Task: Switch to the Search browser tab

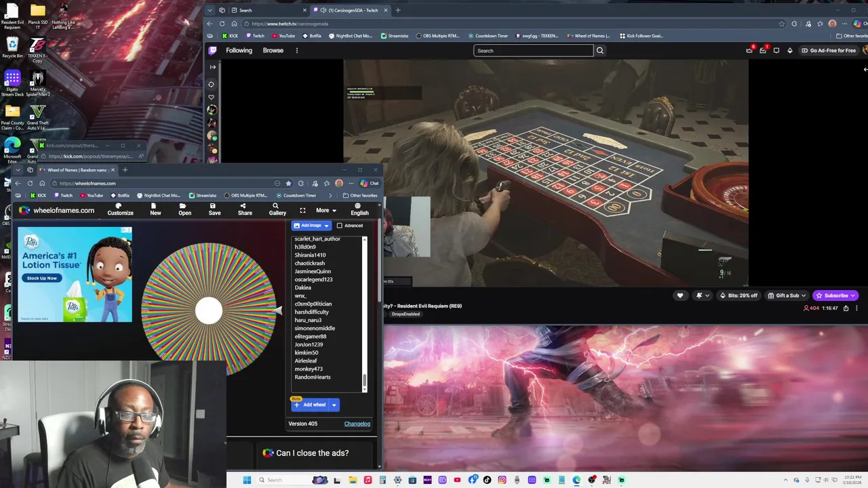Action: click(x=268, y=10)
